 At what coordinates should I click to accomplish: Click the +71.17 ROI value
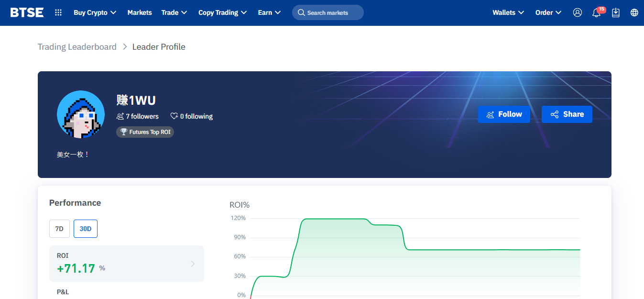tap(76, 268)
